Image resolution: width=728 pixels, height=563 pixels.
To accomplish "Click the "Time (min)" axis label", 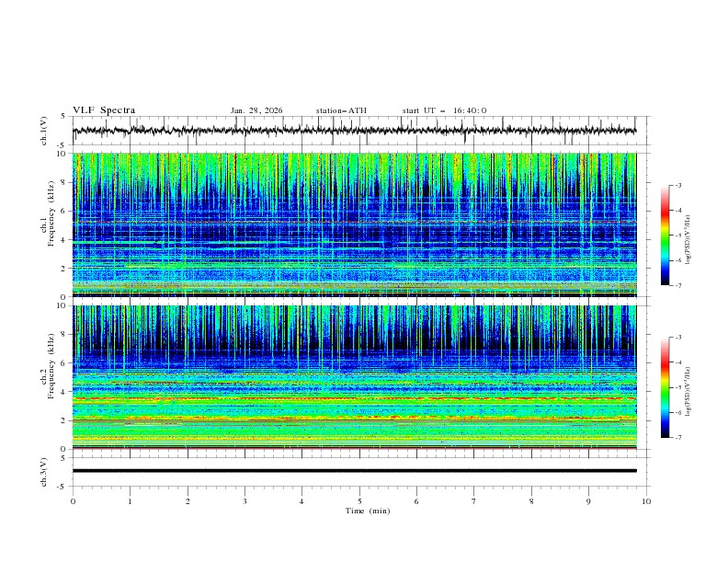I will click(368, 511).
